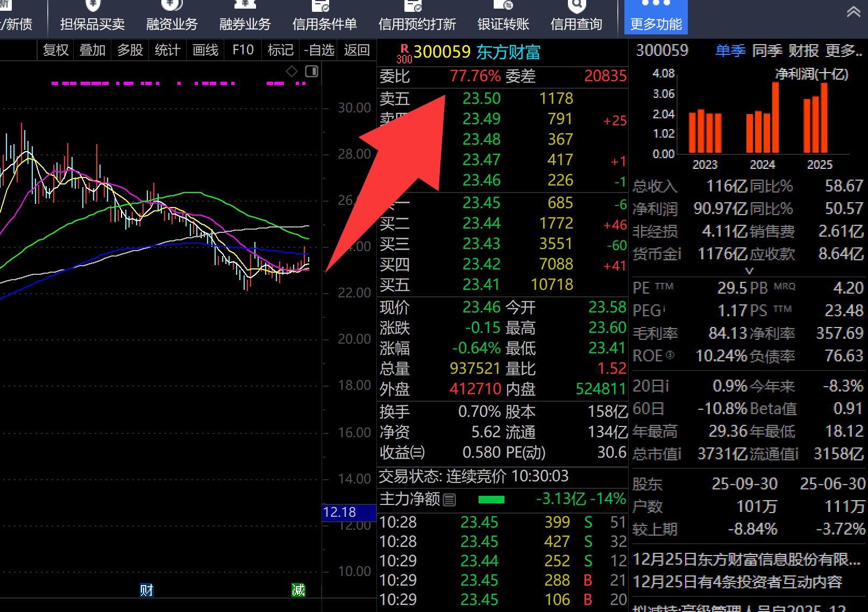Activate the 画线 drawing line tool
Screen dimensions: 868x612
click(x=205, y=50)
